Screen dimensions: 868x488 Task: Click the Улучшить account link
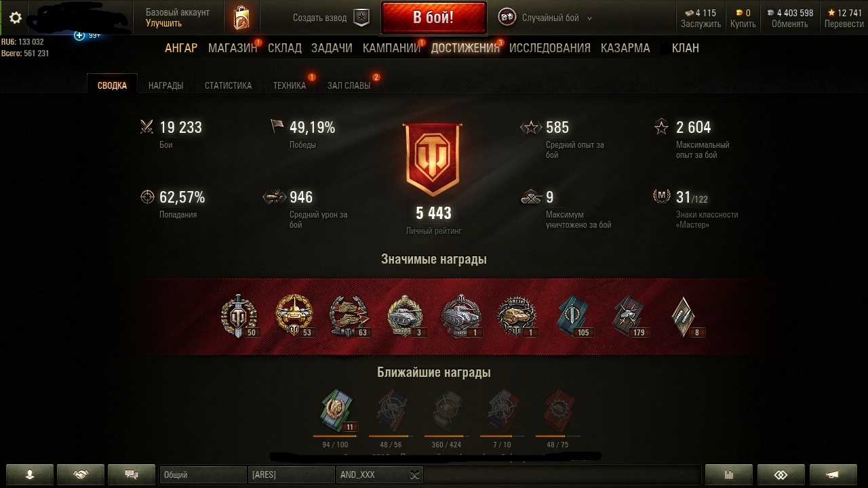[x=163, y=23]
